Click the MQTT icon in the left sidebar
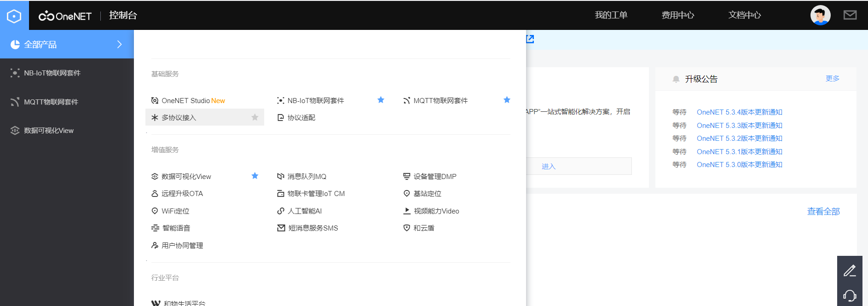Image resolution: width=868 pixels, height=306 pixels. [x=15, y=102]
